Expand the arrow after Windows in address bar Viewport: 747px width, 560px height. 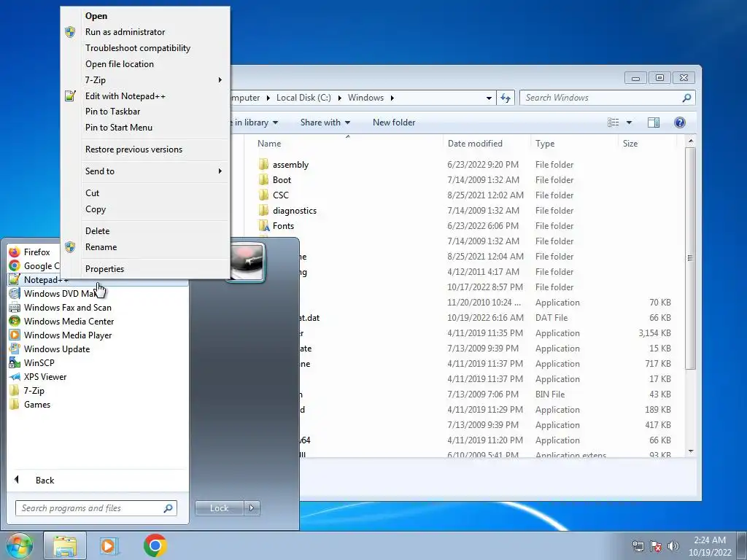click(392, 98)
